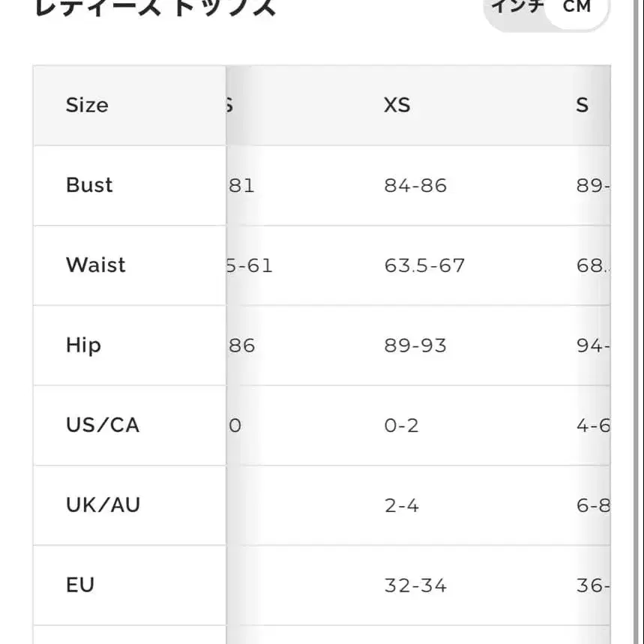Click the Size column header
The width and height of the screenshot is (644, 644).
click(87, 105)
